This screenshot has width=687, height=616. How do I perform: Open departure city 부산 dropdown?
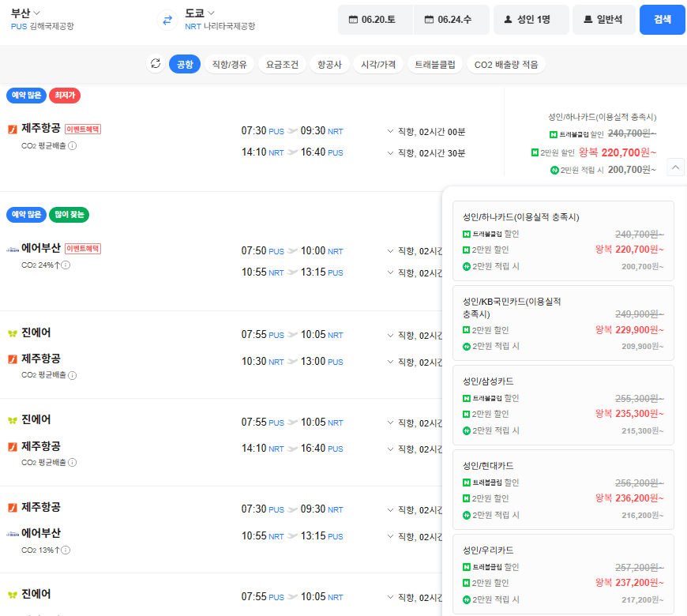25,13
